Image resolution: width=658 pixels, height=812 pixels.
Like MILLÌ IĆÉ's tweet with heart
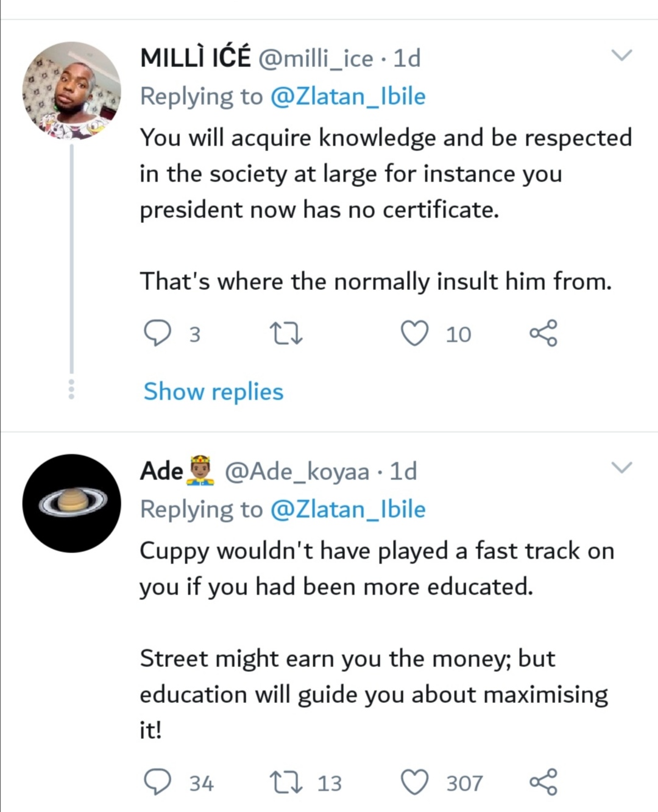point(415,333)
